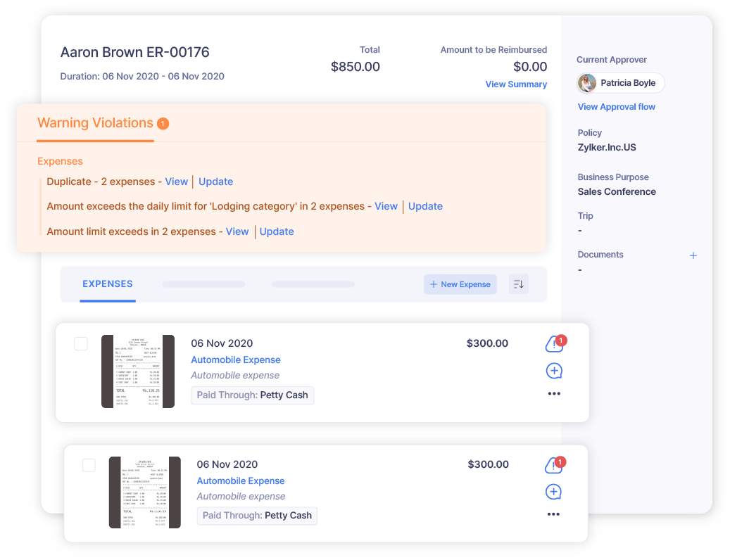The width and height of the screenshot is (730, 560).
Task: Click Patricia Boyle's avatar picture
Action: tap(586, 82)
